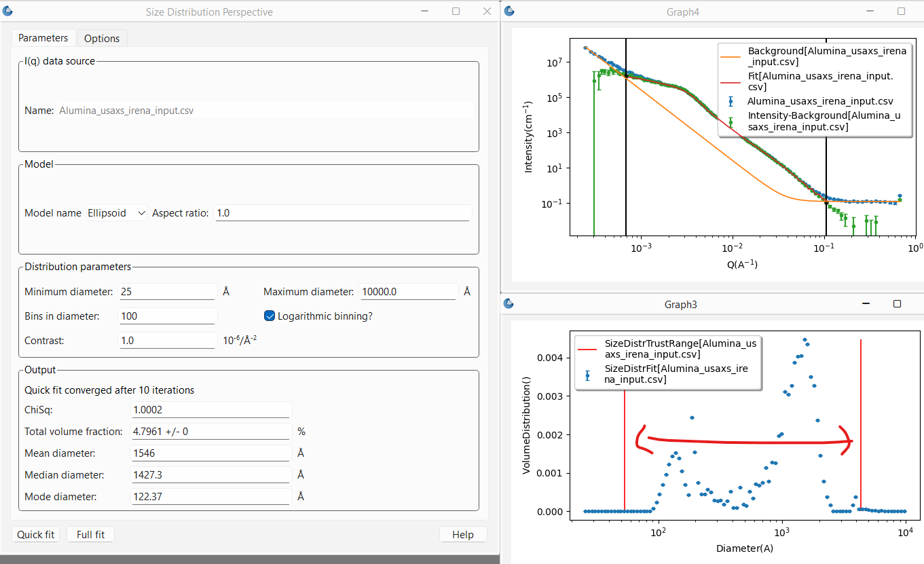Click the Contrast value field
The image size is (924, 564).
(167, 341)
